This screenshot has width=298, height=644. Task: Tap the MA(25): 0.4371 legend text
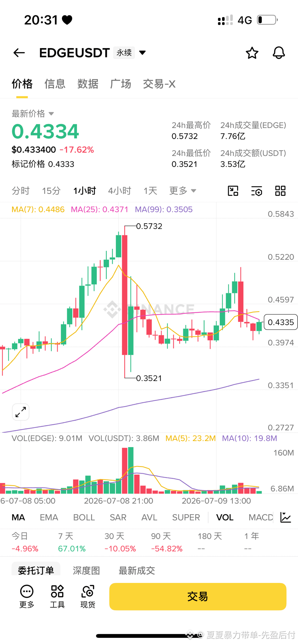[100, 210]
